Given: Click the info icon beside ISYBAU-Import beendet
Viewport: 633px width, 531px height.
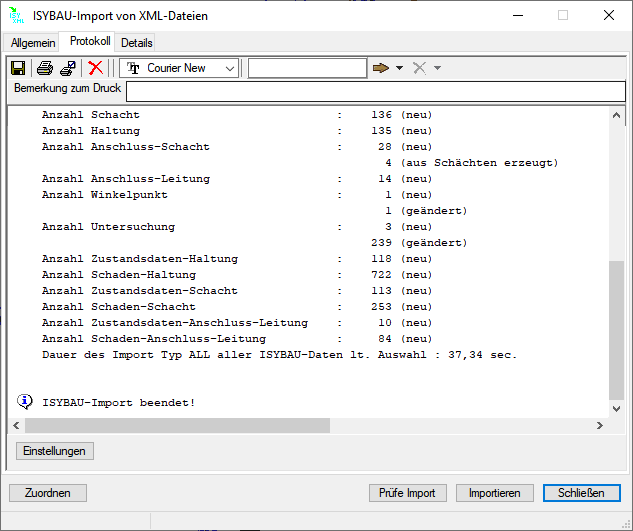Looking at the screenshot, I should [25, 402].
